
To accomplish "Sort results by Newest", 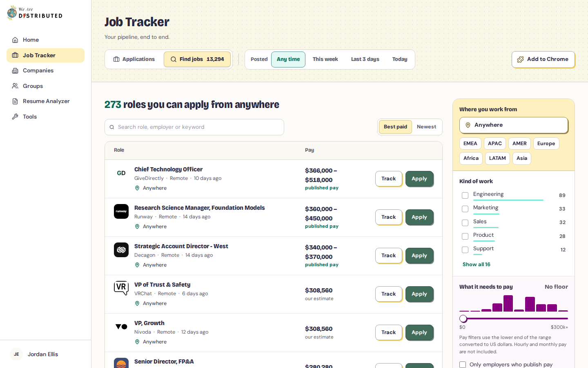I will tap(426, 127).
